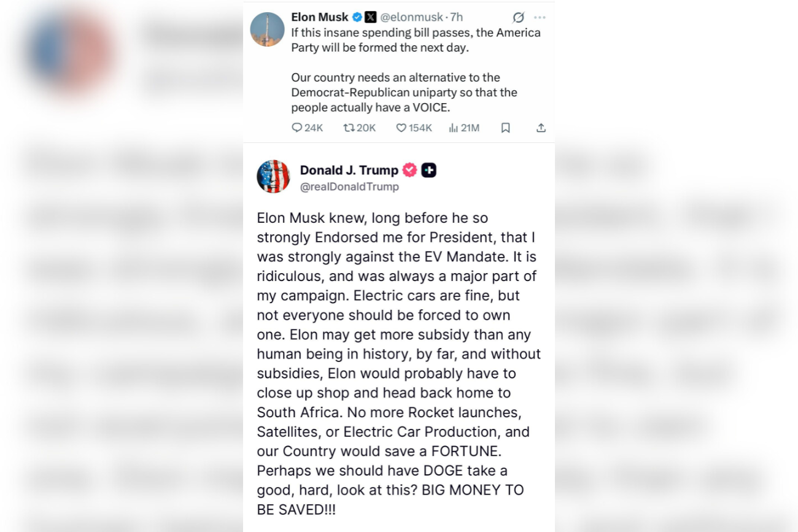
Task: Click the reply icon showing 24K
Action: tap(297, 128)
